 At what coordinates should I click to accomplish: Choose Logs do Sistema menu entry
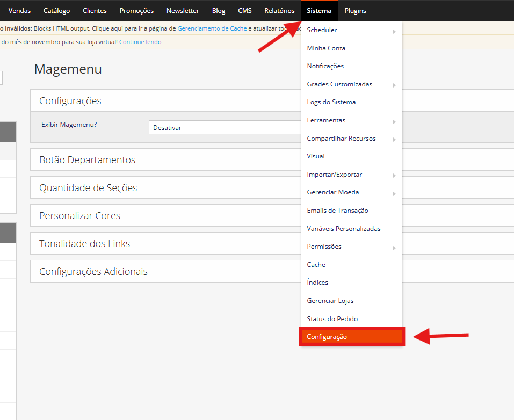click(331, 102)
